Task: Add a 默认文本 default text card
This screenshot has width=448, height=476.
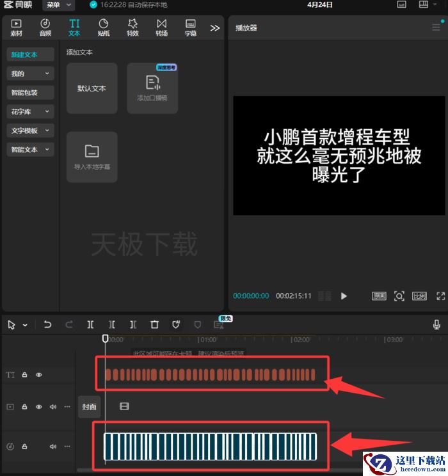Action: 92,88
